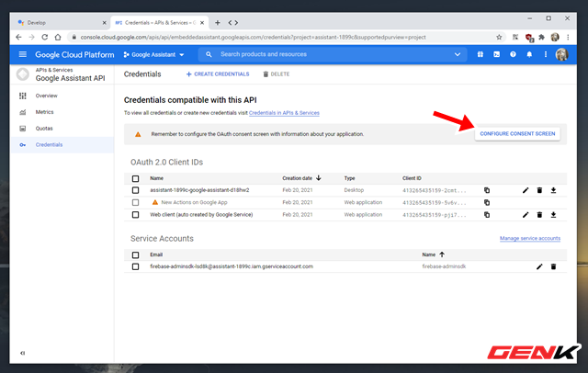Screen dimensions: 588x373
Task: Open the help question mark menu
Action: [x=513, y=54]
